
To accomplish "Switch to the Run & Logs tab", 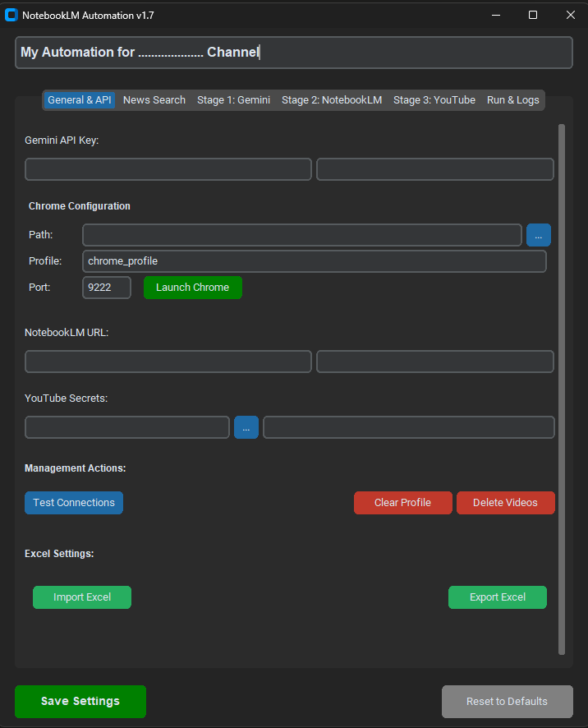I will 512,99.
